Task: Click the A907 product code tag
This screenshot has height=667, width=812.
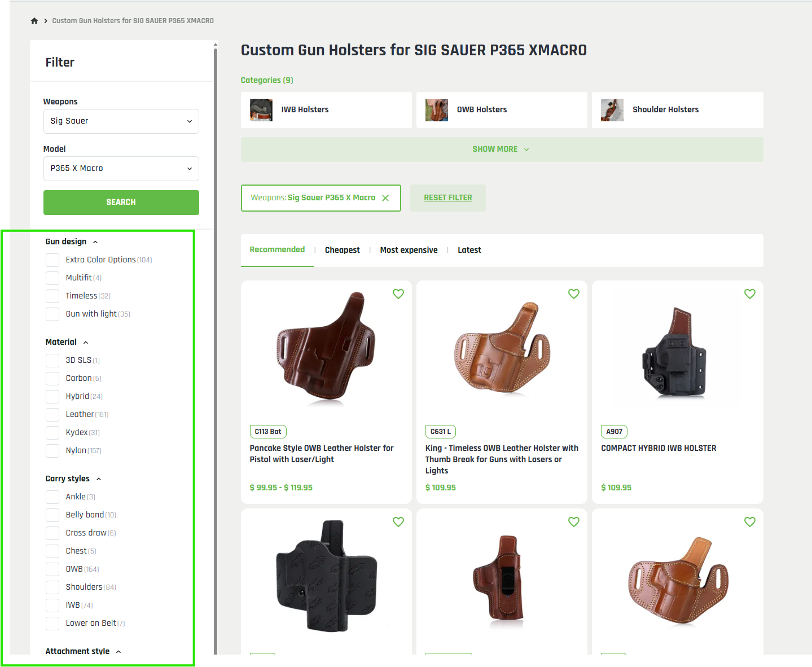Action: tap(615, 432)
